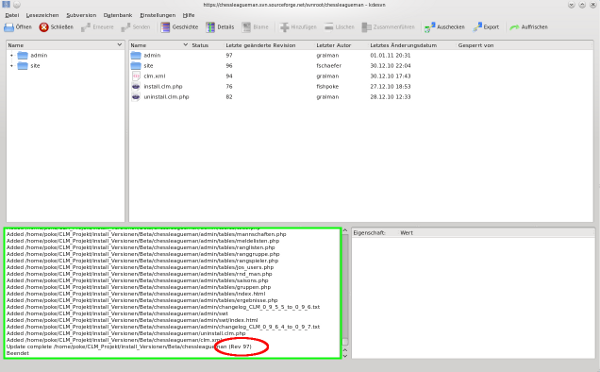Expand the admin tree folder
This screenshot has height=372, width=600.
(x=11, y=55)
